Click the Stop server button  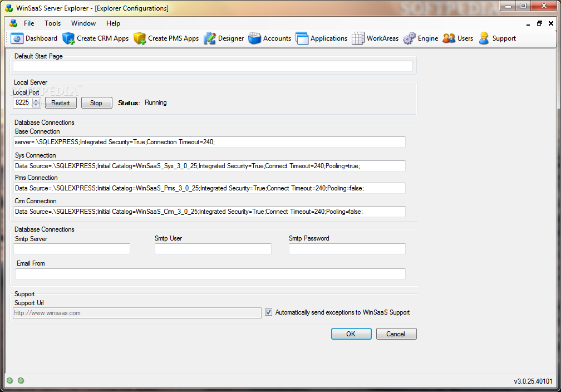[x=96, y=103]
